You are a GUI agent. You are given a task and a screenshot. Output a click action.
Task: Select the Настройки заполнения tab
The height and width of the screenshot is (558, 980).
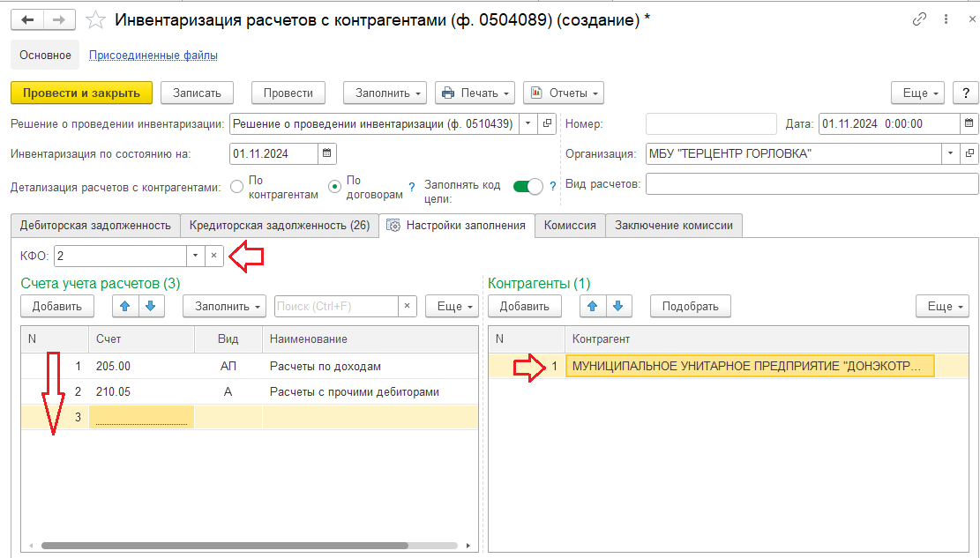tap(456, 226)
